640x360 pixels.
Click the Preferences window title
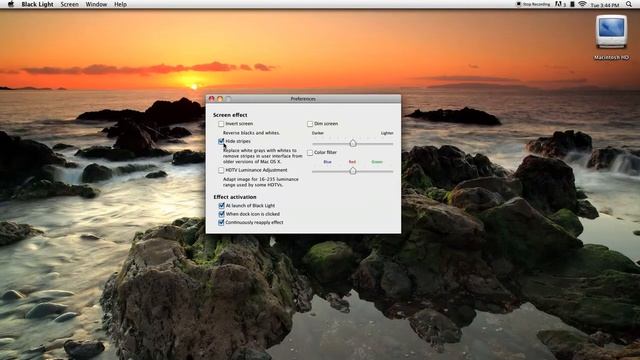[303, 99]
